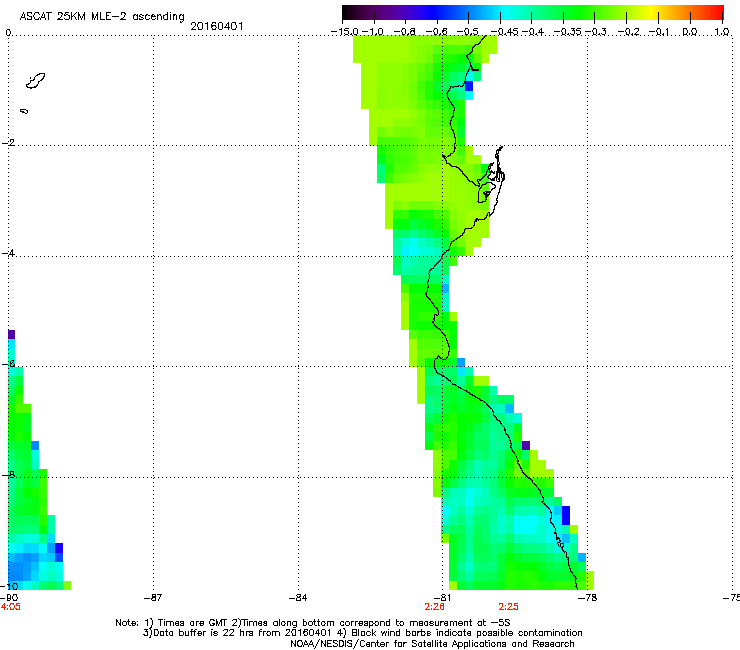The width and height of the screenshot is (740, 650).
Task: Click the -0.4 color bar label
Action: (532, 32)
